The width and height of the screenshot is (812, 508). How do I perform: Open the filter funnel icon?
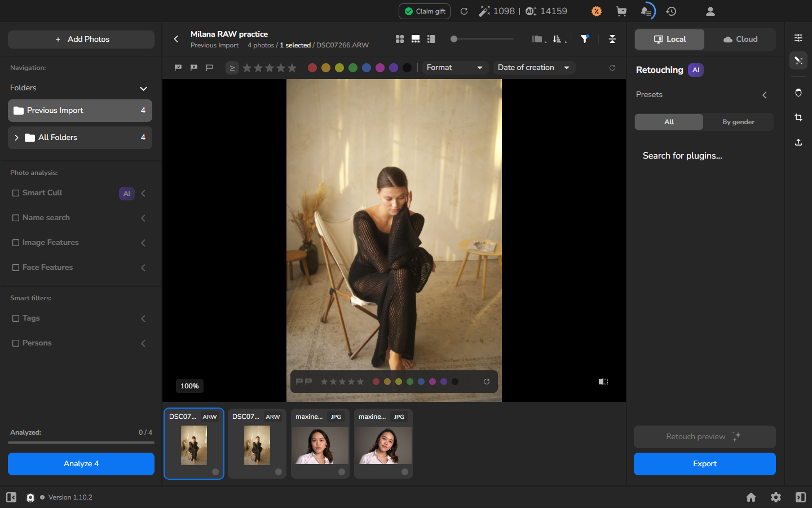(x=585, y=39)
